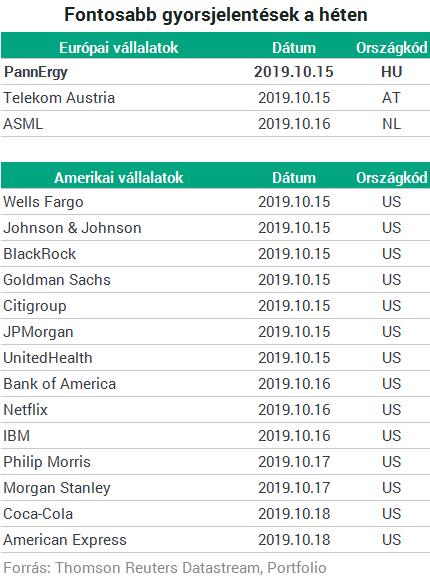Click the ASML table entry
This screenshot has height=578, width=430.
[23, 124]
